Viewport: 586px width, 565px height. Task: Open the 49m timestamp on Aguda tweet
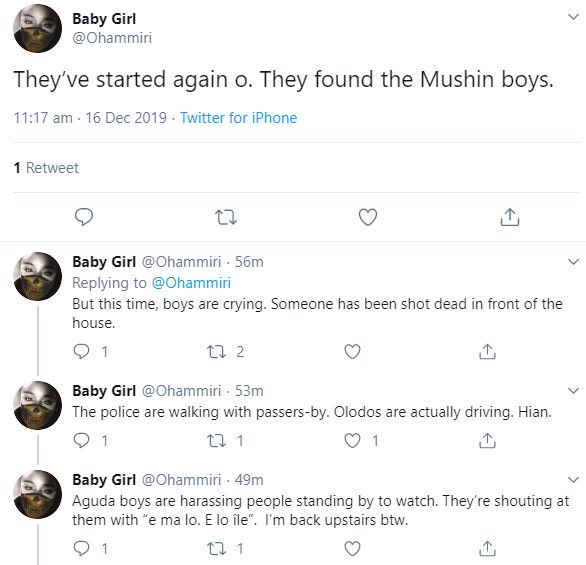pos(249,480)
